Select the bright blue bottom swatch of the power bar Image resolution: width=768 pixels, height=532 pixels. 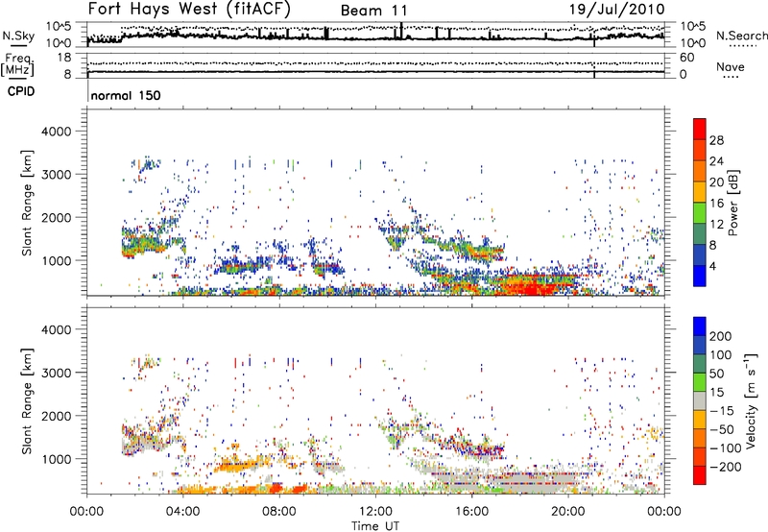(700, 276)
